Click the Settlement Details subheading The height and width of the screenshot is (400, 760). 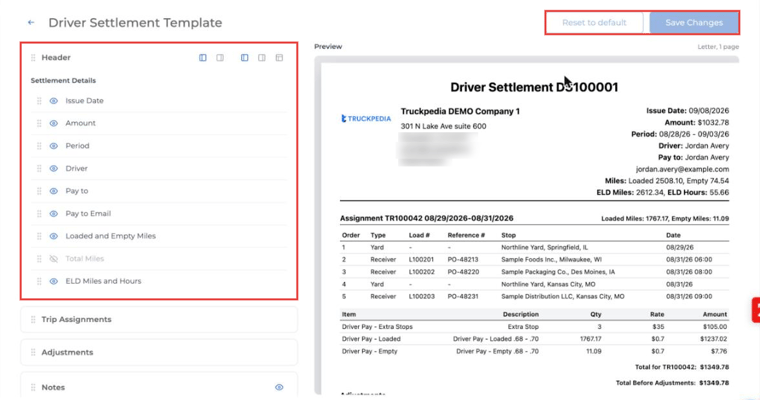[63, 80]
